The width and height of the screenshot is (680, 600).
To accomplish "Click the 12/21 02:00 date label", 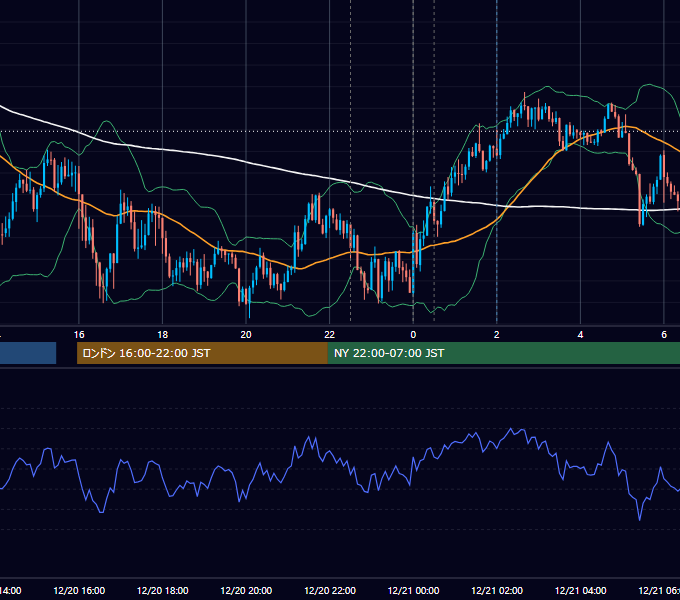I will [x=497, y=590].
